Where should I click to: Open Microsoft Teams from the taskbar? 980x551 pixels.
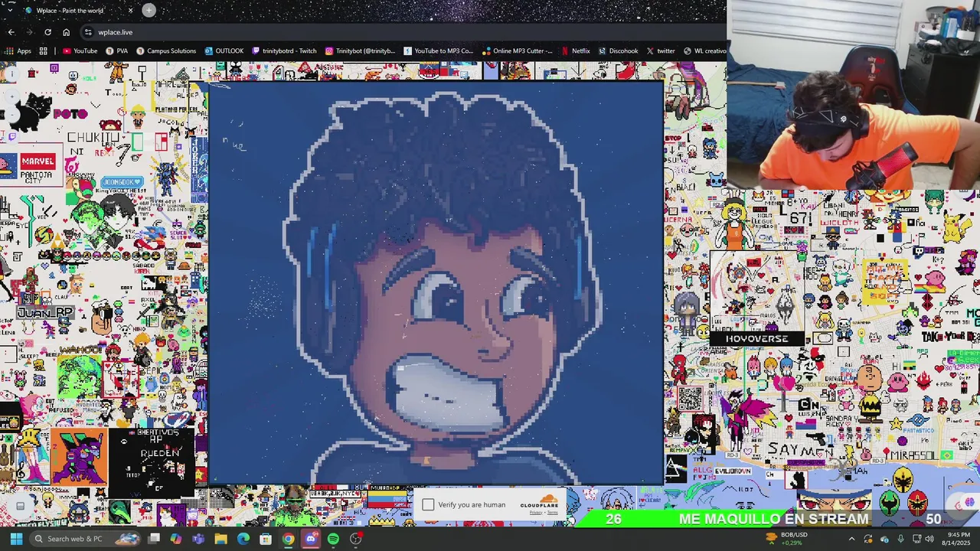[198, 539]
